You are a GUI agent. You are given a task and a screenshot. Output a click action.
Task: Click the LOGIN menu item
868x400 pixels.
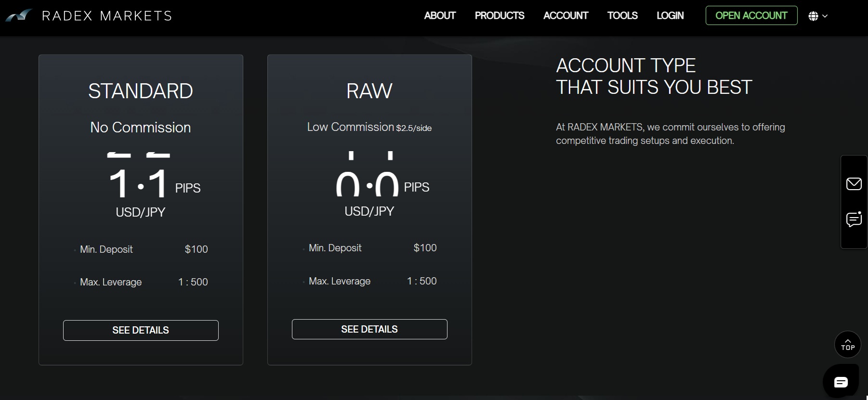click(670, 15)
